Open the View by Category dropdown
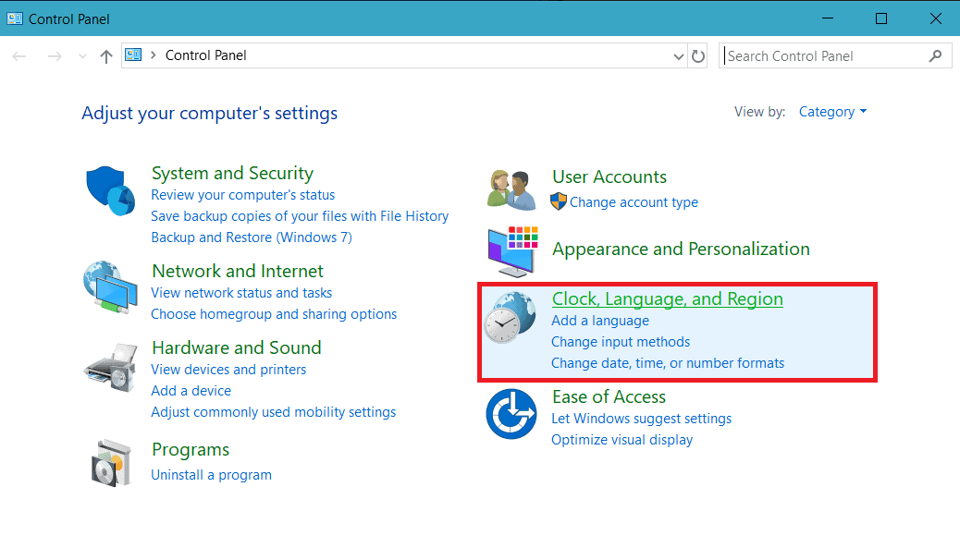This screenshot has height=560, width=960. (x=832, y=112)
